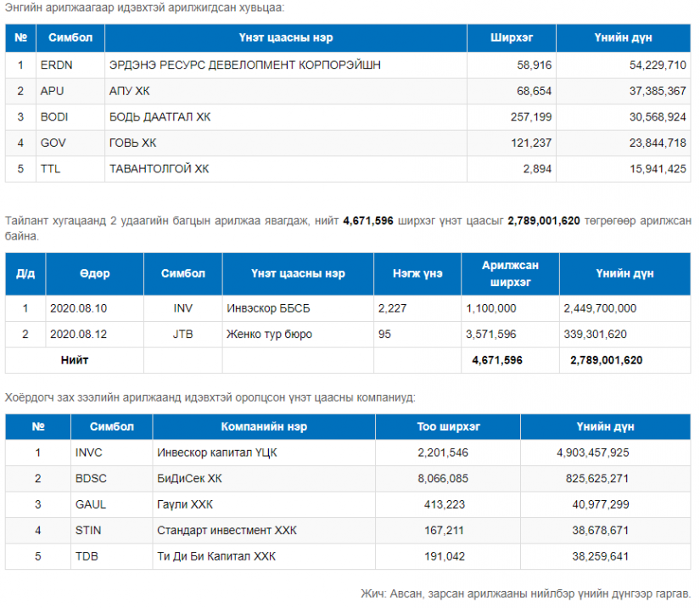Click the 1,100,000 traded quantity
This screenshot has width=700, height=608.
(491, 309)
